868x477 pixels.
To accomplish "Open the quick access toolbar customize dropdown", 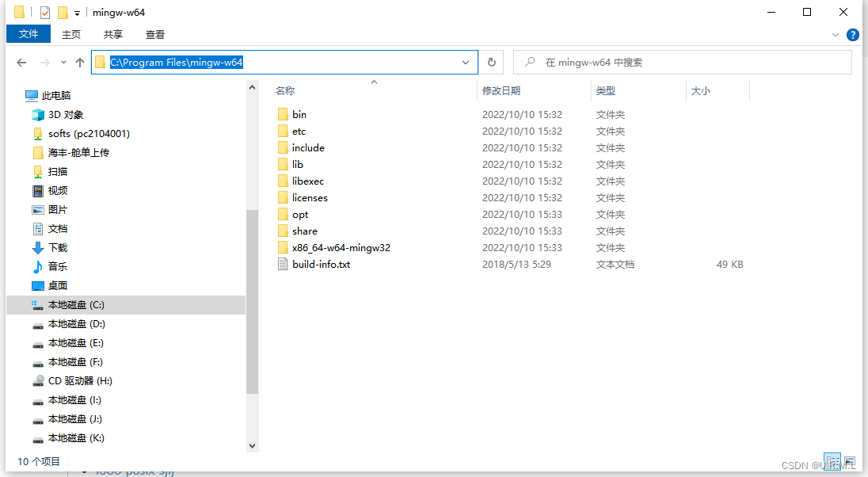I will (77, 13).
